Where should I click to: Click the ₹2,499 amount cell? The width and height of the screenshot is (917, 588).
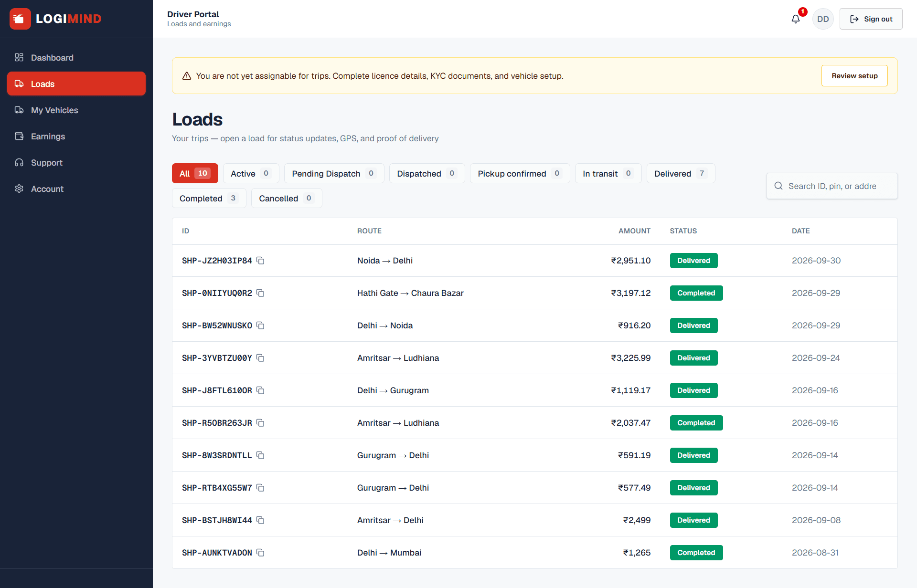(637, 520)
